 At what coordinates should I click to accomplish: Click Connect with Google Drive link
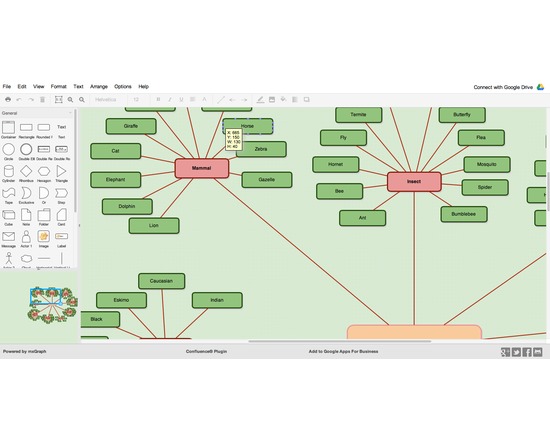coord(503,87)
